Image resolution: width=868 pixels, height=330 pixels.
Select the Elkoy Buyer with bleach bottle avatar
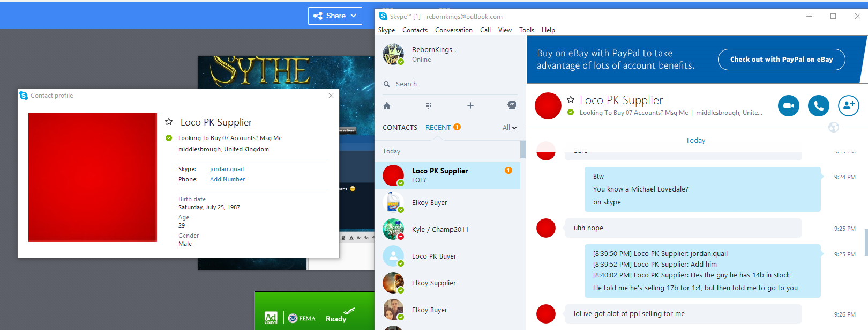(447, 202)
